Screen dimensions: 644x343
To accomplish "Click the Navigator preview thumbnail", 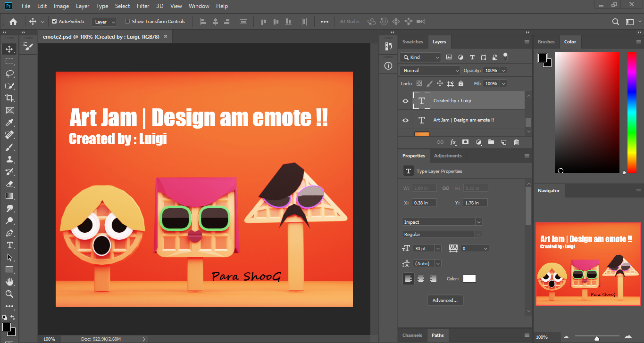I will pos(587,264).
